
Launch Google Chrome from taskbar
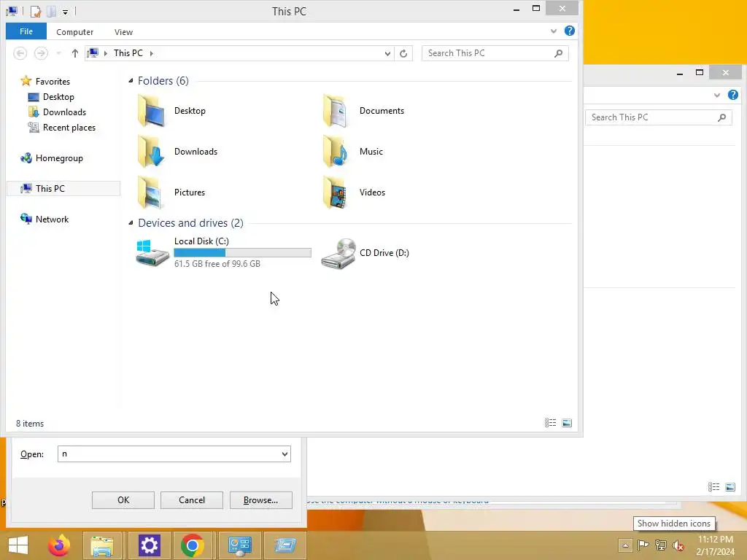click(x=193, y=545)
